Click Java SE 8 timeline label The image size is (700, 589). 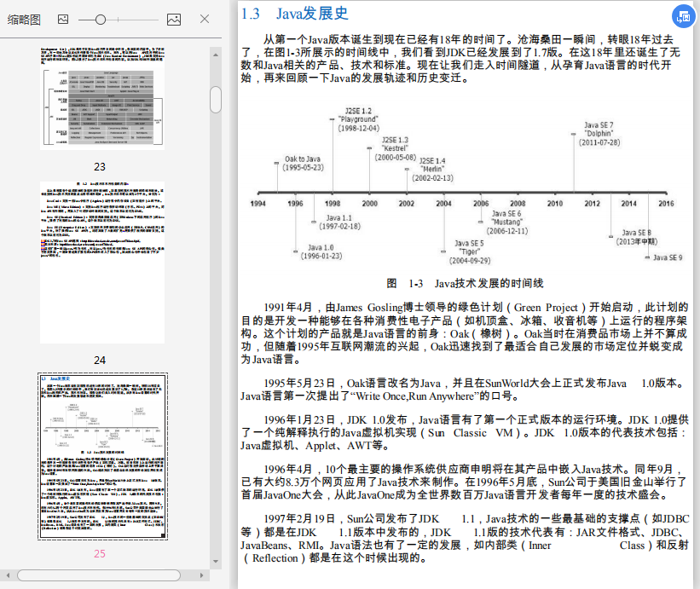pos(637,237)
